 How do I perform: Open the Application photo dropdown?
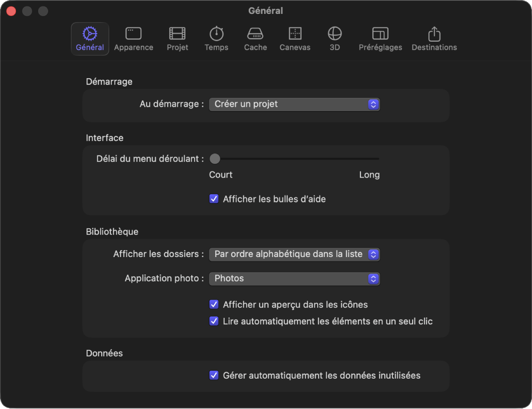pyautogui.click(x=294, y=279)
